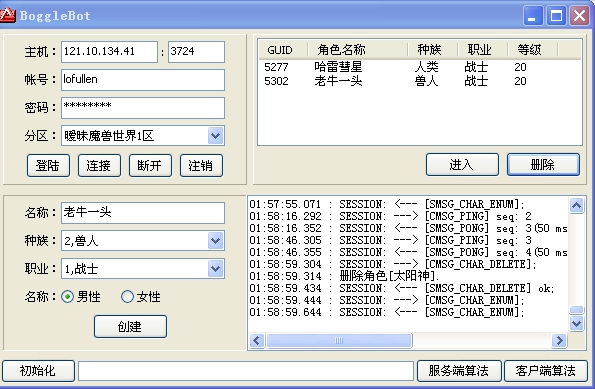Focus the 密码 password field
This screenshot has width=595, height=389.
[x=143, y=108]
